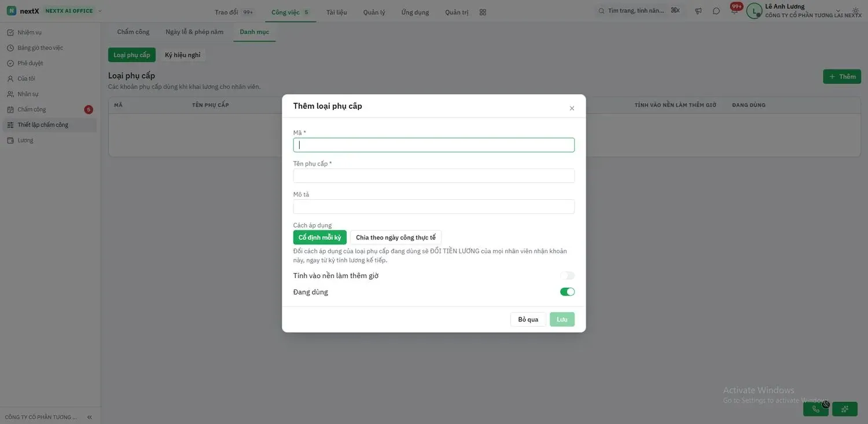The height and width of the screenshot is (424, 868).
Task: Open the chat bubble icon
Action: tap(716, 11)
